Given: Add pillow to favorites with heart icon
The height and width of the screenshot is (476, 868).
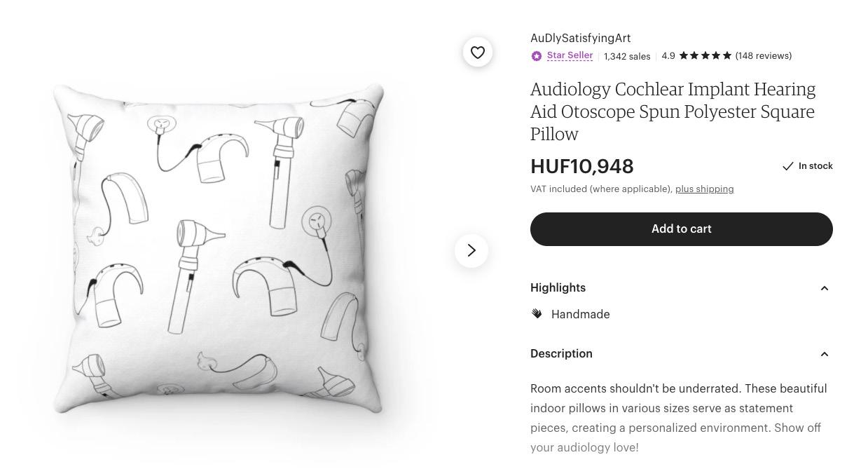Looking at the screenshot, I should point(478,53).
